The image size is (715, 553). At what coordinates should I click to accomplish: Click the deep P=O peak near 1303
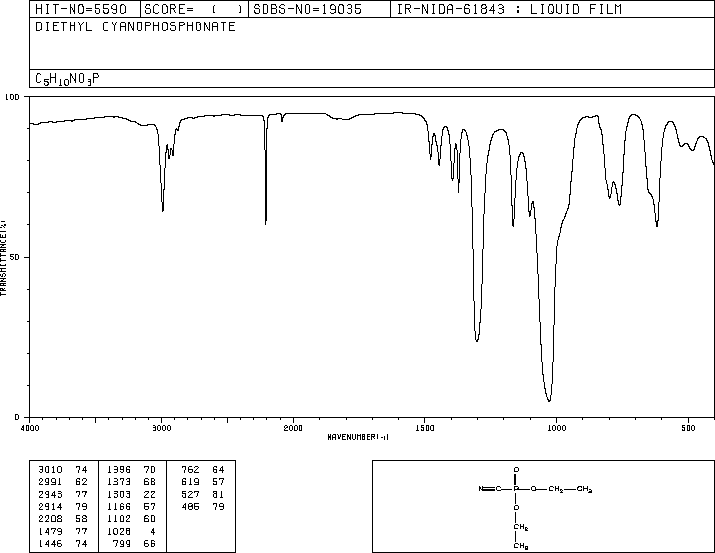click(477, 340)
